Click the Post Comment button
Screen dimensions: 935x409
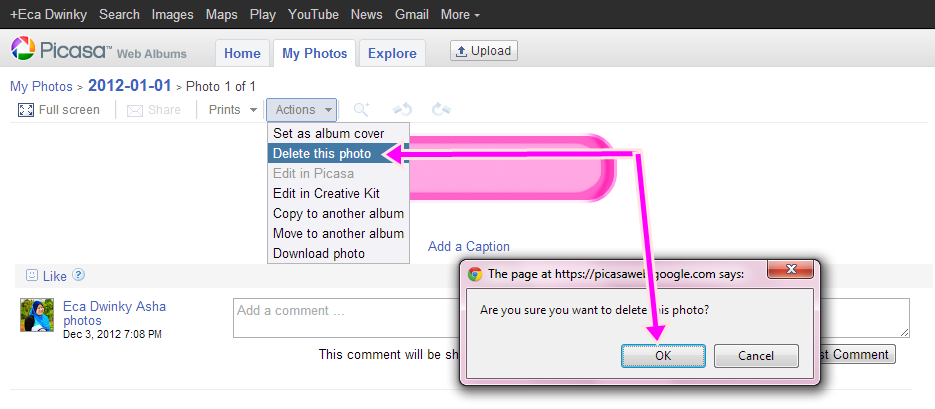[856, 355]
